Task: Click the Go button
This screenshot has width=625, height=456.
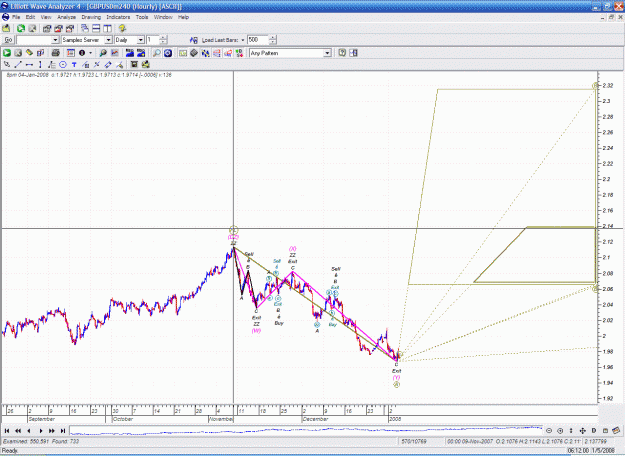Action: coord(8,40)
